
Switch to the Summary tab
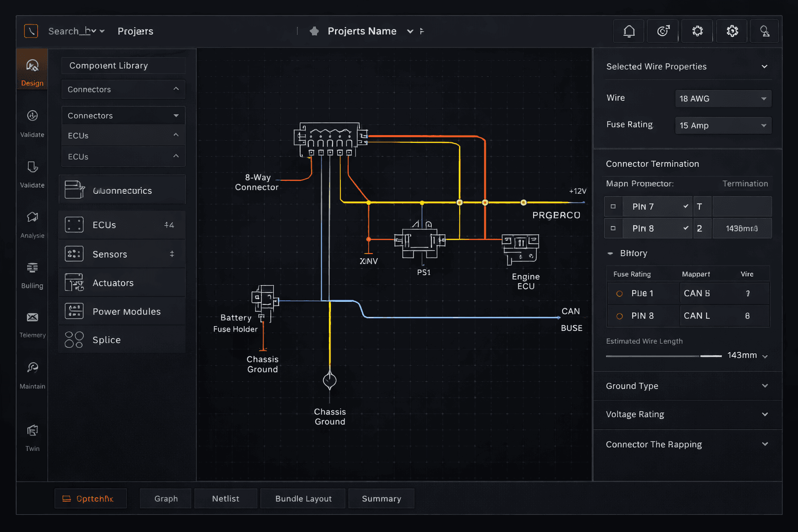tap(381, 498)
